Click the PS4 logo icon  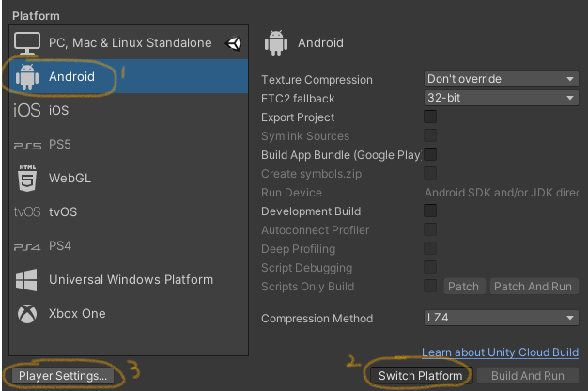pos(27,247)
